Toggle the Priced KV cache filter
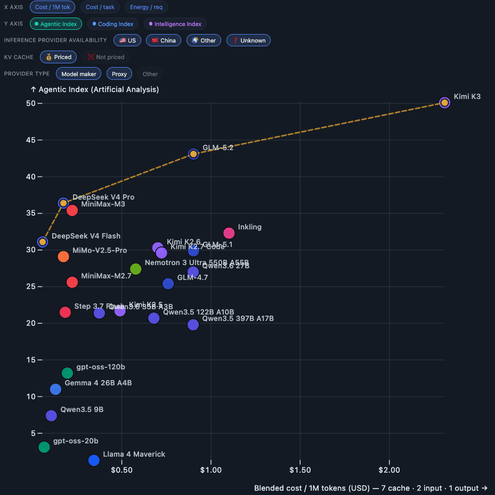This screenshot has width=495, height=495. pos(58,57)
